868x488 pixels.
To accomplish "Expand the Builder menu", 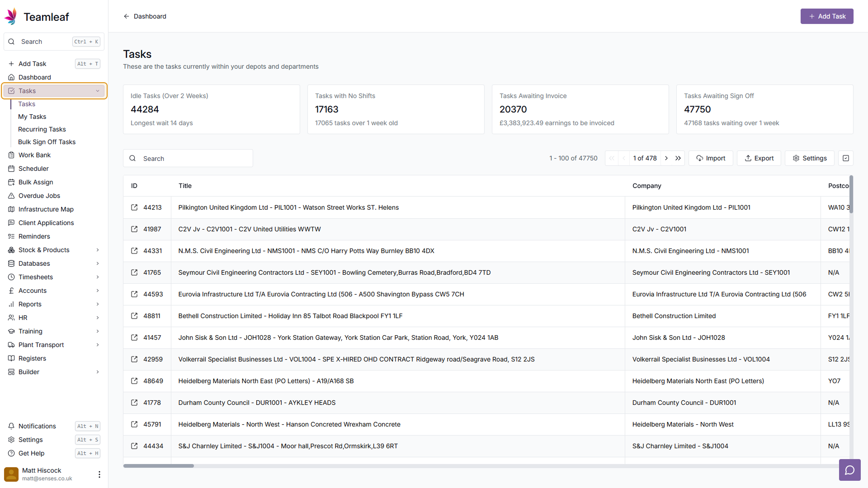I will coord(54,372).
